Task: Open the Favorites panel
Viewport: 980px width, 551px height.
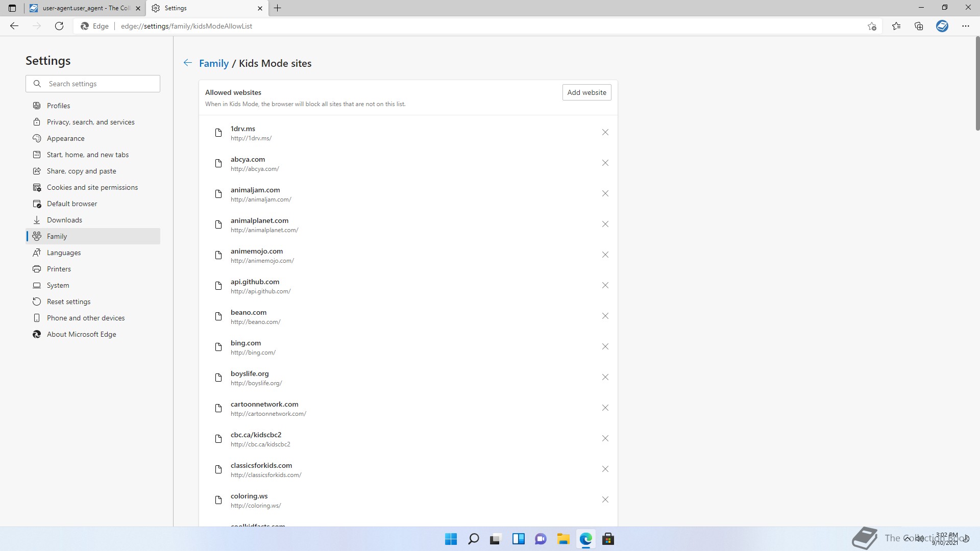Action: 896,26
